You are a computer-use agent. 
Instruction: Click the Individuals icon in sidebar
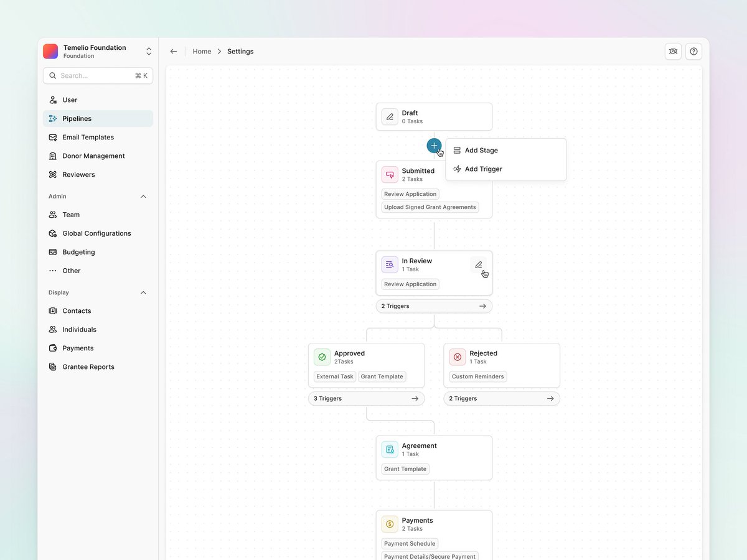53,329
